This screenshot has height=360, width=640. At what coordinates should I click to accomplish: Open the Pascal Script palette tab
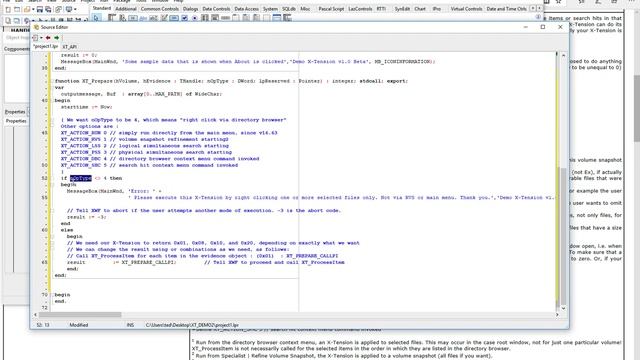[x=331, y=9]
